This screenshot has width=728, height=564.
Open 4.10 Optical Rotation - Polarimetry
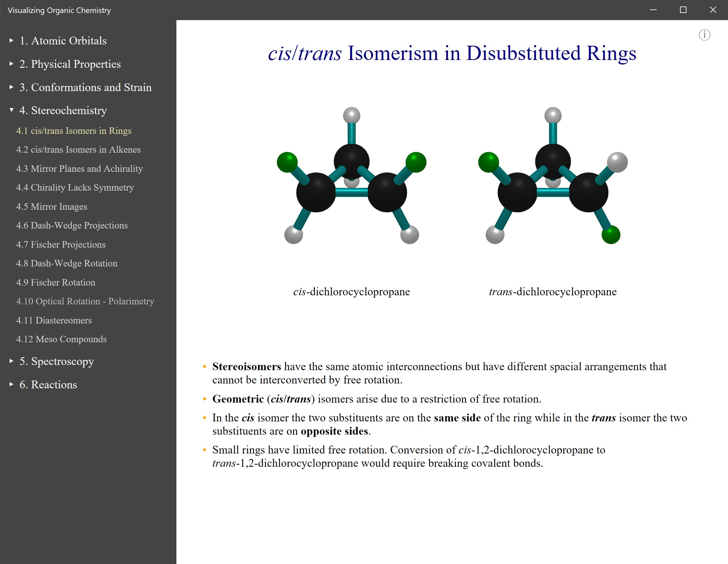(x=85, y=301)
